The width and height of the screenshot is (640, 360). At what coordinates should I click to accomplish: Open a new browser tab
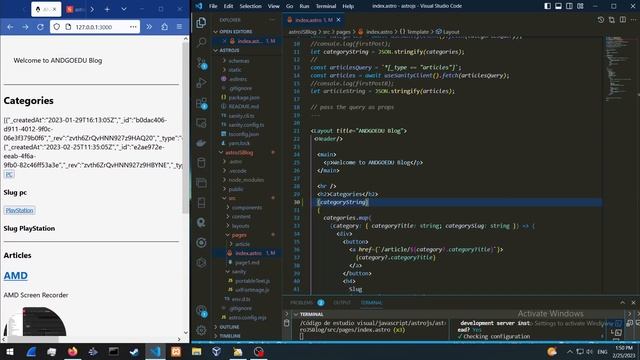(x=107, y=9)
